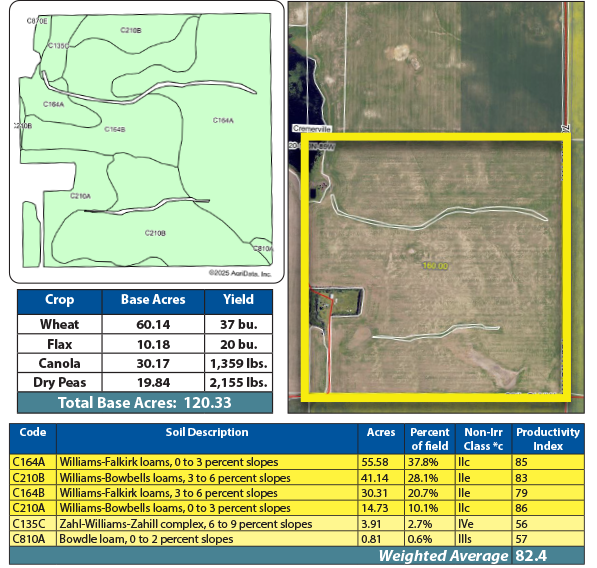The height and width of the screenshot is (568, 597).
Task: Click the C164B region label on the soil map
Action: point(115,129)
